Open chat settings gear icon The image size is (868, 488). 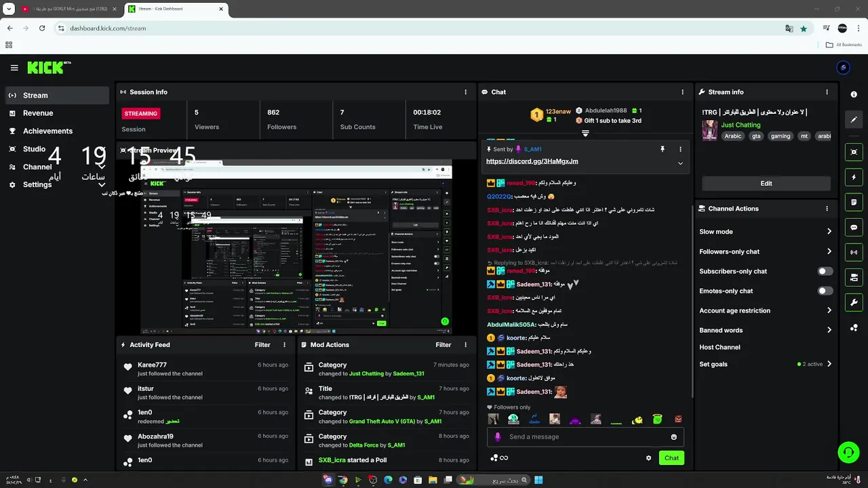tap(648, 458)
